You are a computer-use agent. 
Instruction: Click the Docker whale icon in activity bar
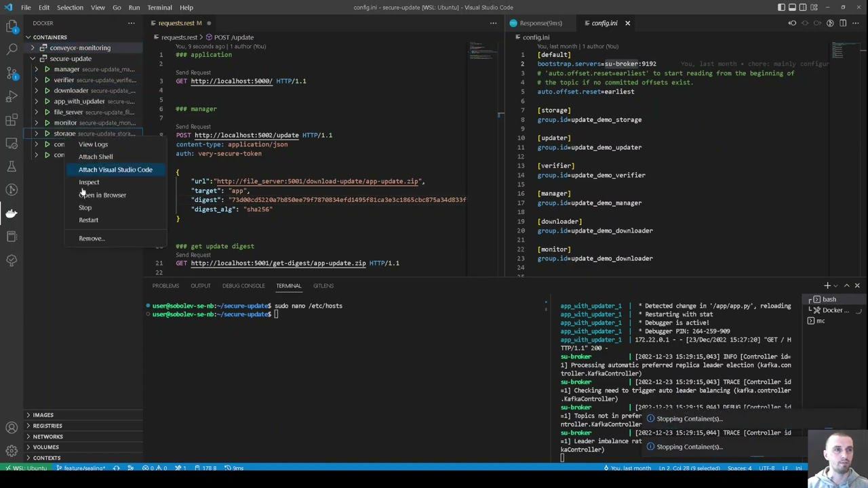(x=12, y=213)
